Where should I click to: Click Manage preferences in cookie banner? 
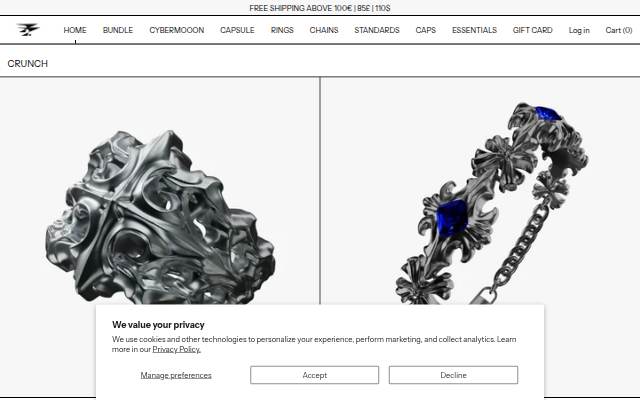coord(176,375)
